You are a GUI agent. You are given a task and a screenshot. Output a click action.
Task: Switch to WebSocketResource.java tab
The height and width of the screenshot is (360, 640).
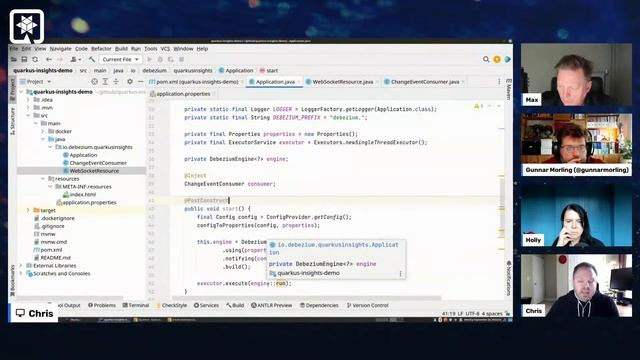(x=342, y=82)
